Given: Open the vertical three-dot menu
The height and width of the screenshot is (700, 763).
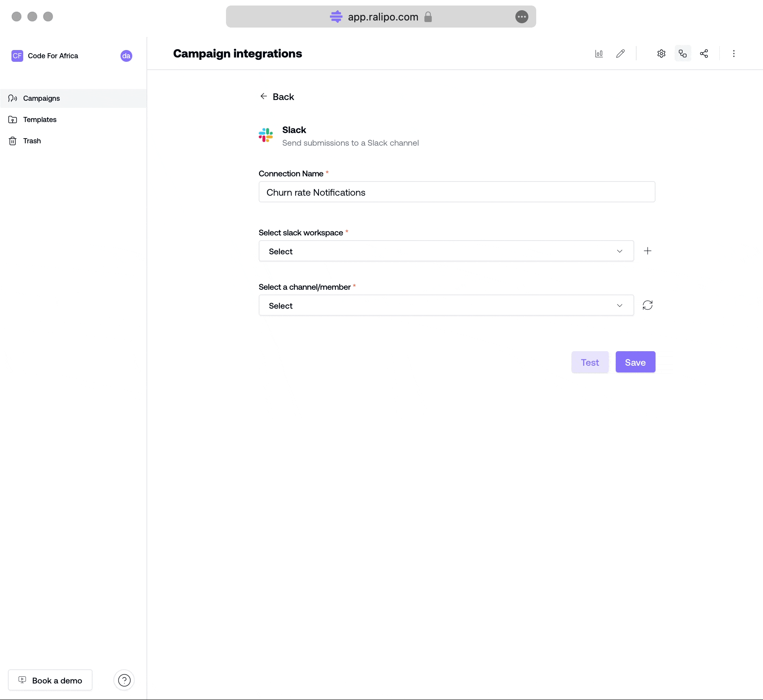Looking at the screenshot, I should tap(733, 54).
